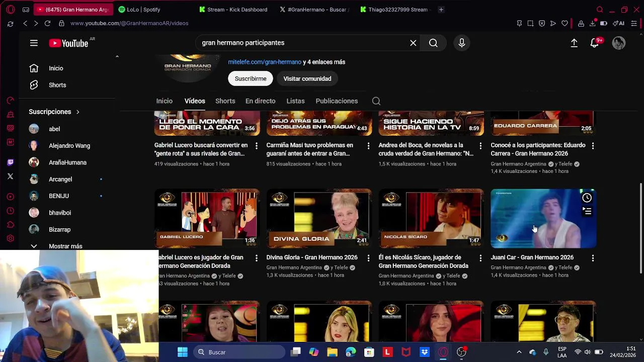Open options menu for Eduardo Carrera video
This screenshot has width=644, height=362.
pos(593,146)
